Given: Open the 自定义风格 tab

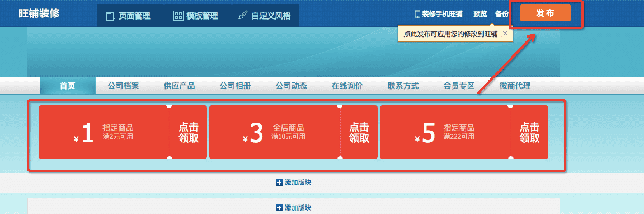Looking at the screenshot, I should tap(265, 16).
